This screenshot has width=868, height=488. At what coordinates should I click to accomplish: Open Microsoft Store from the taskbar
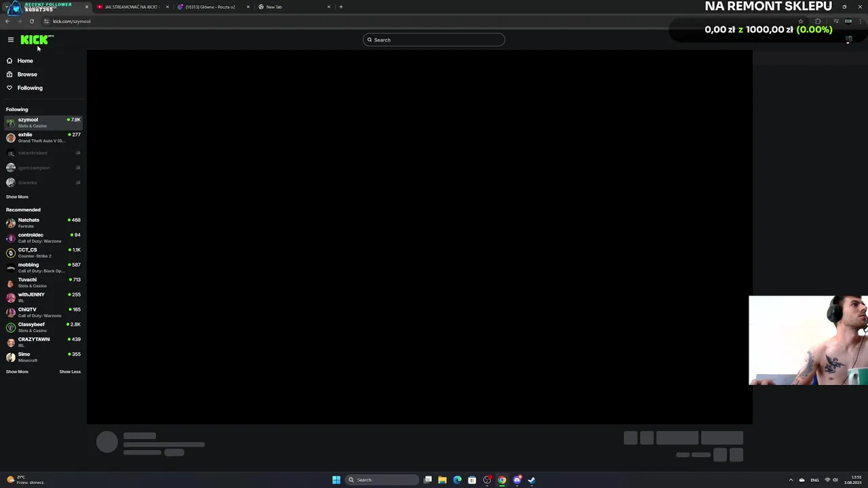point(472,480)
